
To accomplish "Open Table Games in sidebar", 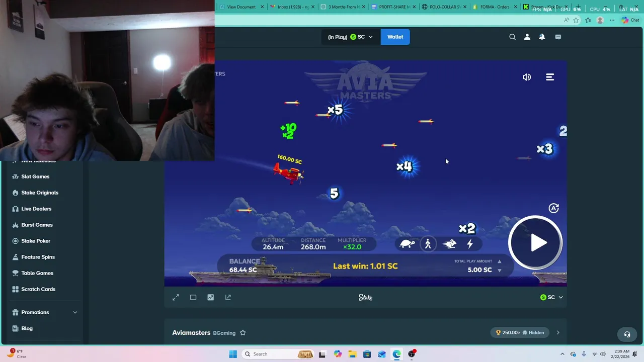I will pos(37,273).
